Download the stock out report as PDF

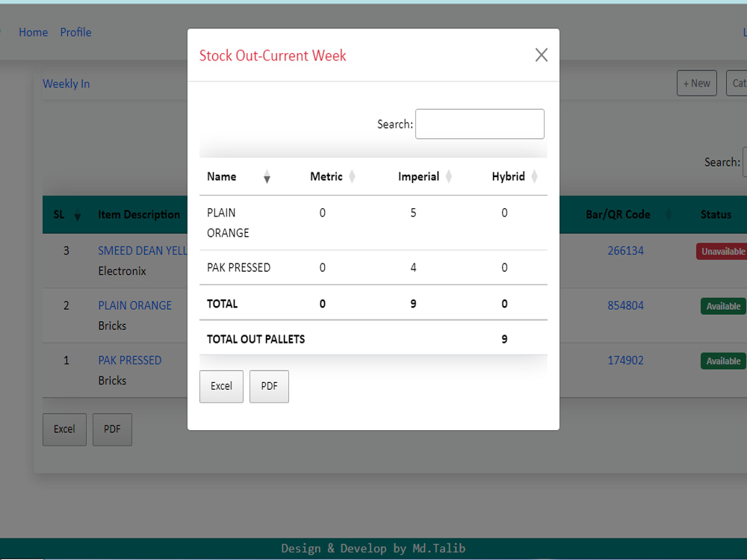[269, 386]
